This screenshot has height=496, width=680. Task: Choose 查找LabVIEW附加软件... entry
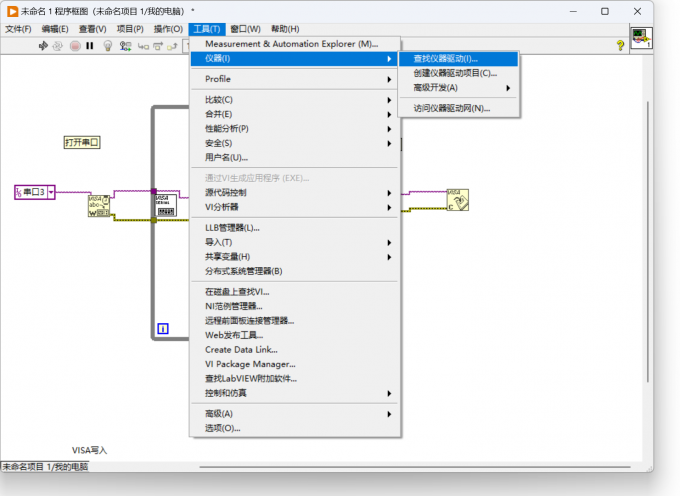pos(294,379)
